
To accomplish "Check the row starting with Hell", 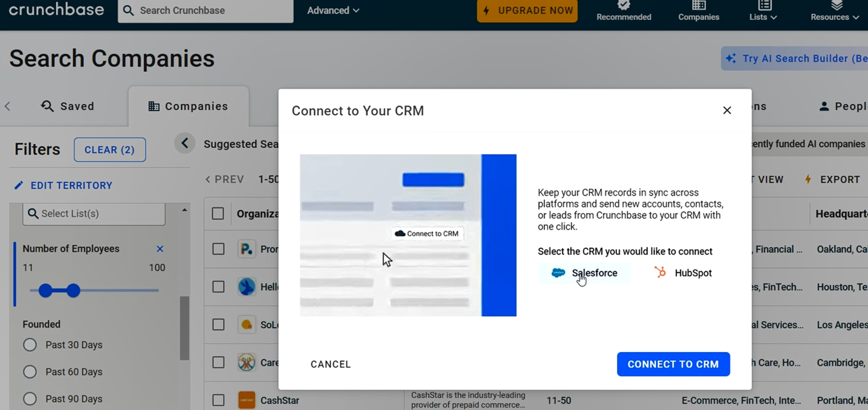I will tap(218, 287).
